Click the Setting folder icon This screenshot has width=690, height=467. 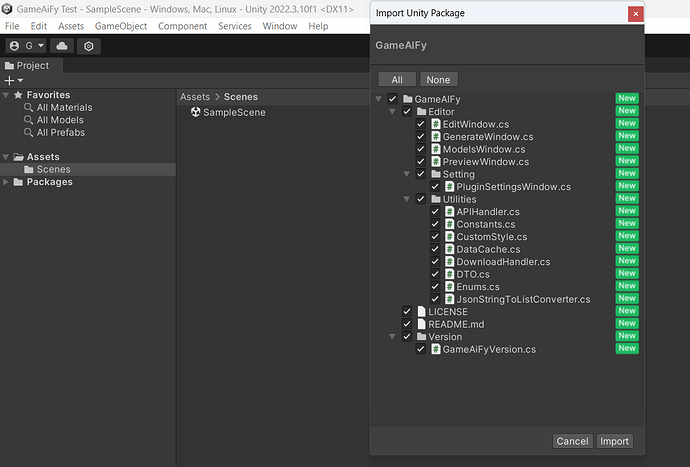pos(436,174)
